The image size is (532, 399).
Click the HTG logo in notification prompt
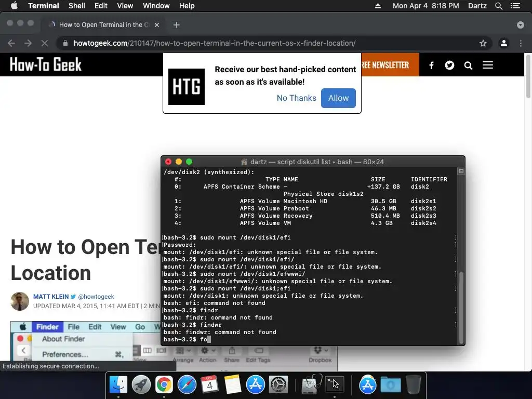pos(187,87)
